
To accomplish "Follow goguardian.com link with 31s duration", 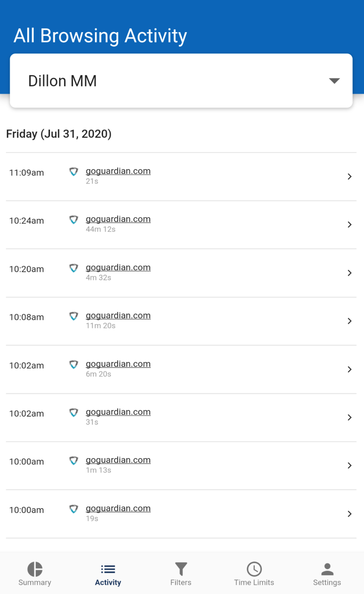I will click(118, 412).
